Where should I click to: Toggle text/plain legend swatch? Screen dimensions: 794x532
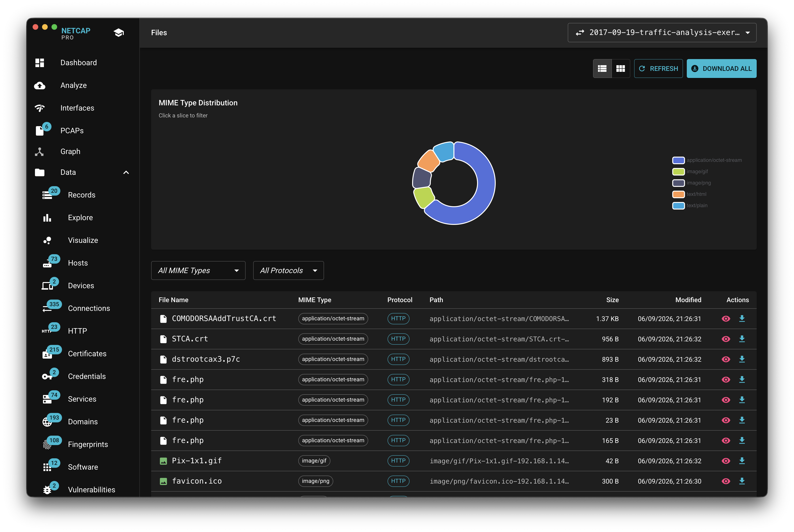678,206
